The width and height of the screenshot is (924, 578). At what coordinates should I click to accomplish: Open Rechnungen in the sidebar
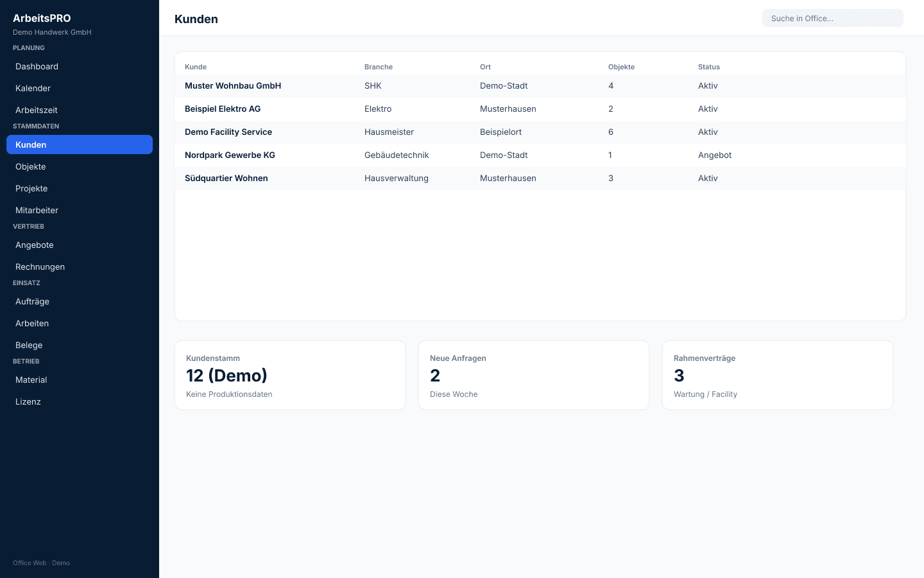[80, 267]
